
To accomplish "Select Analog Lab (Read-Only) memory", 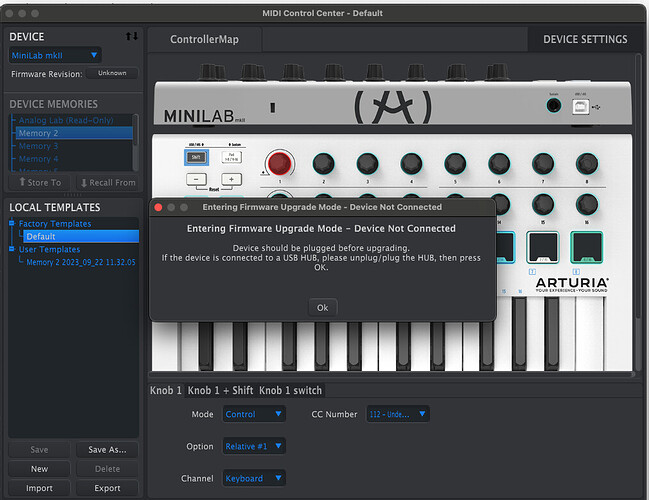I will pos(66,120).
